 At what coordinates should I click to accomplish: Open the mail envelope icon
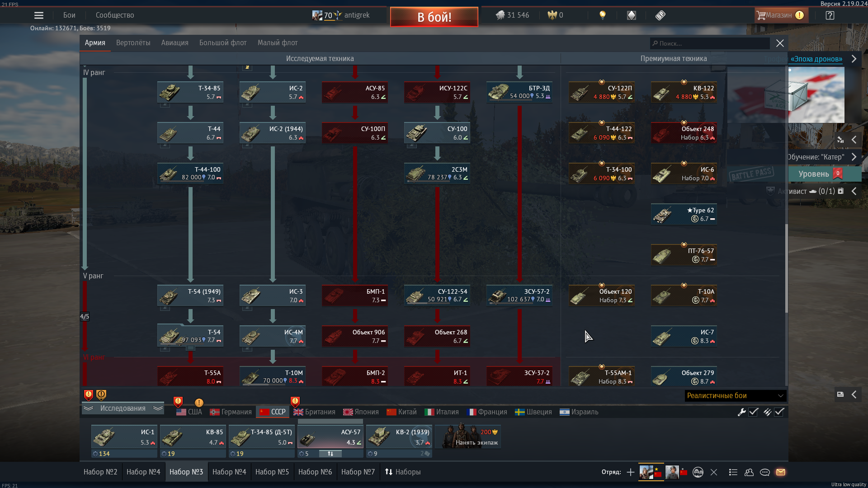[x=781, y=472]
